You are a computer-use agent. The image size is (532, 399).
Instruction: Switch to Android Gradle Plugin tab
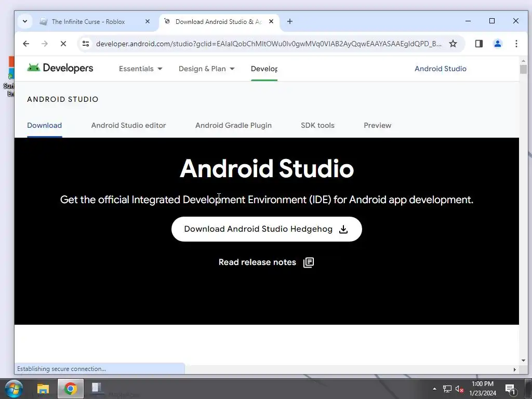[x=233, y=125]
